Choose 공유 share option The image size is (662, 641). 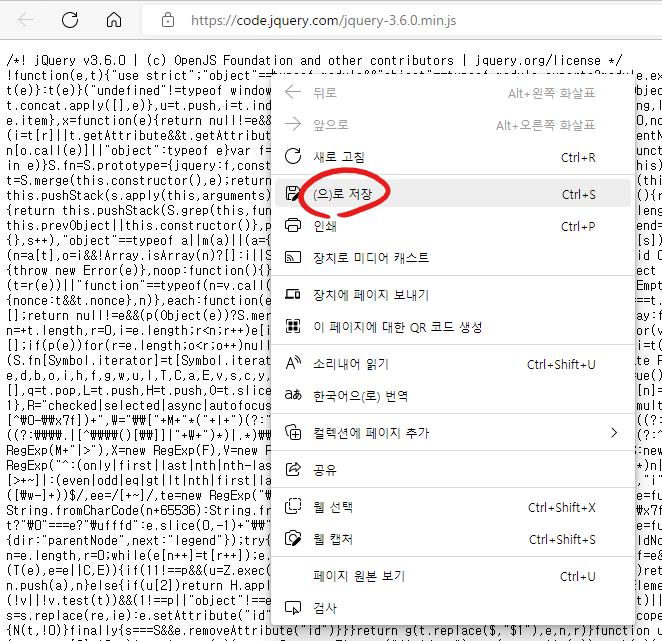pos(453,470)
